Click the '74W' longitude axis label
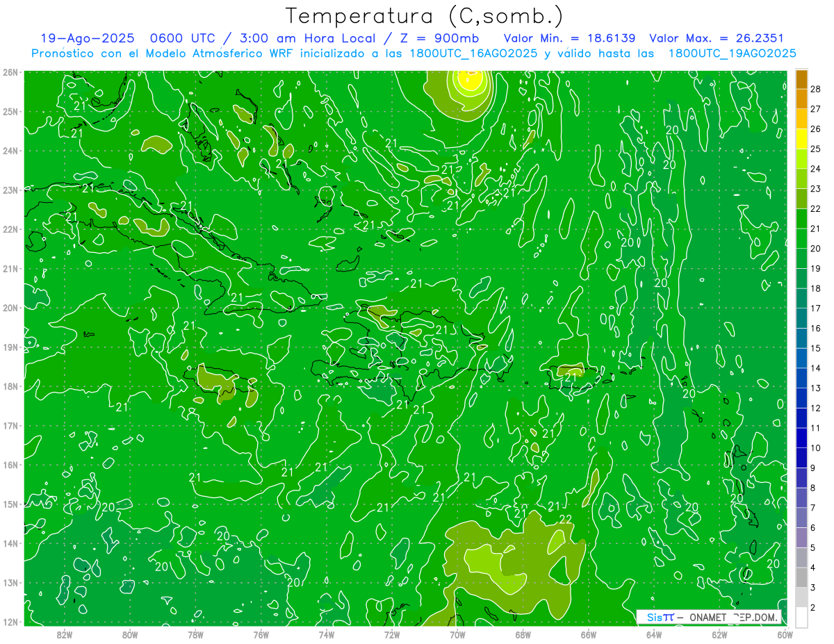834x644 pixels. tap(326, 634)
